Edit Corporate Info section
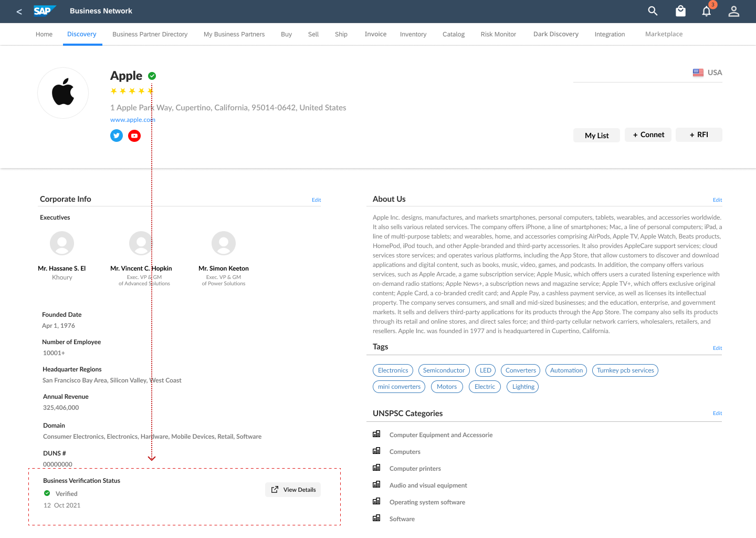This screenshot has width=756, height=538. 316,200
